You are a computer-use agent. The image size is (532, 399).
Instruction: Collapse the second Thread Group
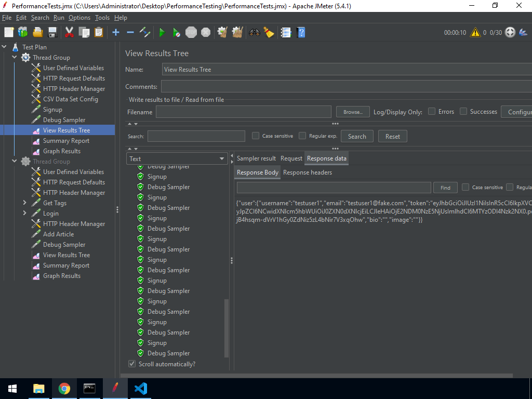tap(14, 161)
